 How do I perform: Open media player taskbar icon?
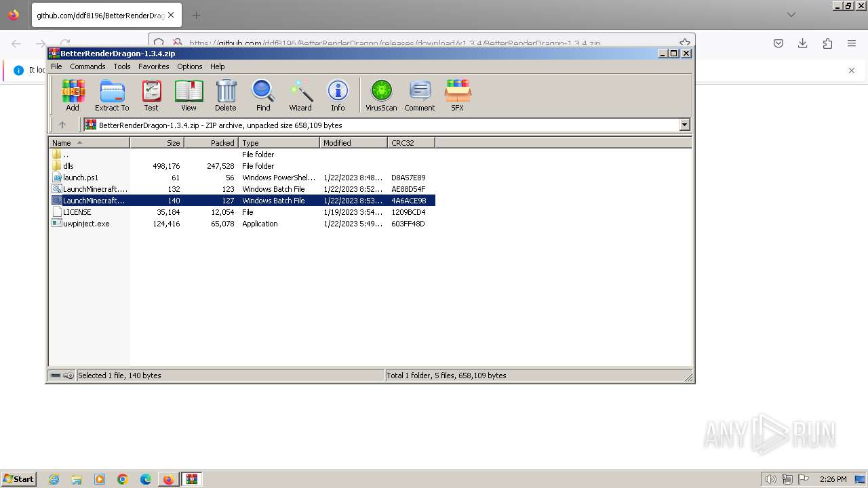click(x=100, y=479)
